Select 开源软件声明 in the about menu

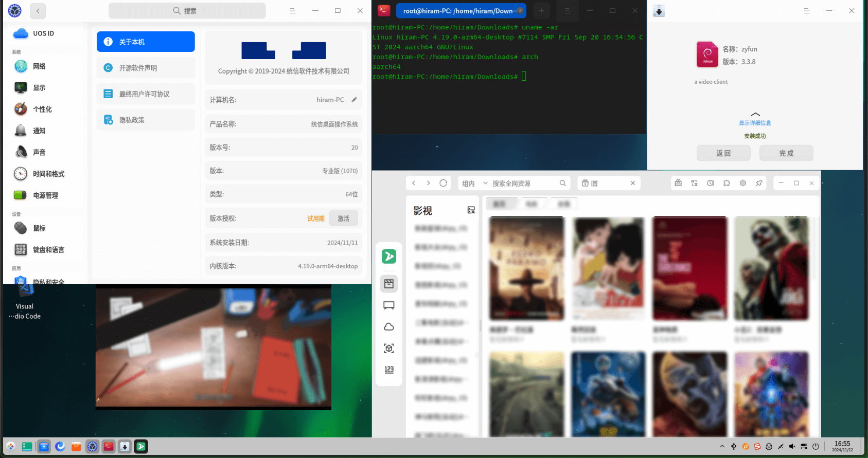click(146, 68)
